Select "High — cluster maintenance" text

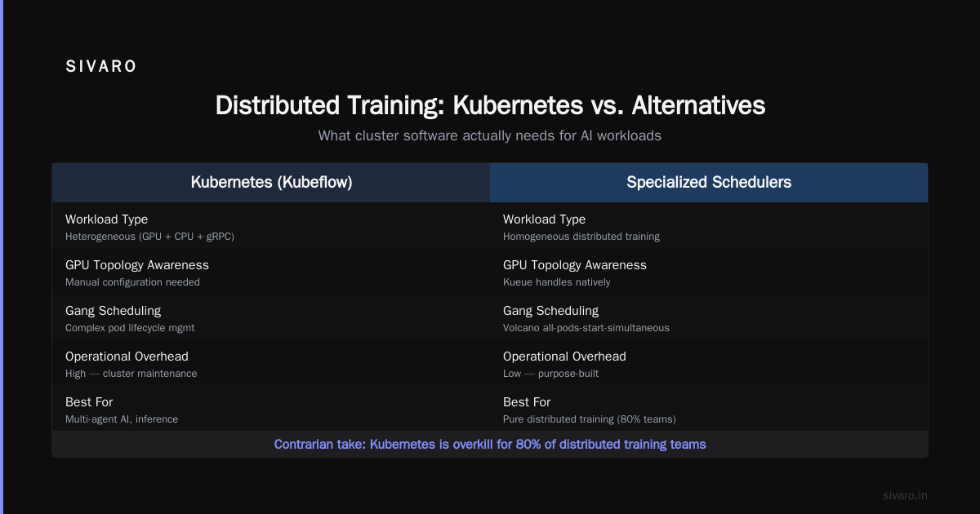(131, 374)
